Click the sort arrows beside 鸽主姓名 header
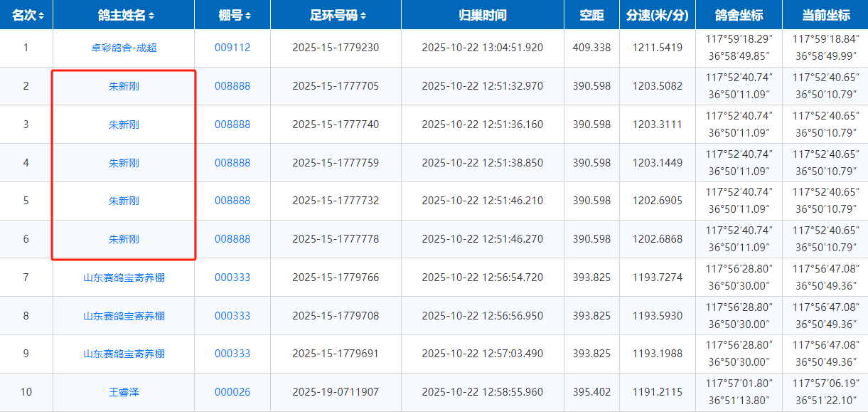This screenshot has height=412, width=868. (x=151, y=16)
